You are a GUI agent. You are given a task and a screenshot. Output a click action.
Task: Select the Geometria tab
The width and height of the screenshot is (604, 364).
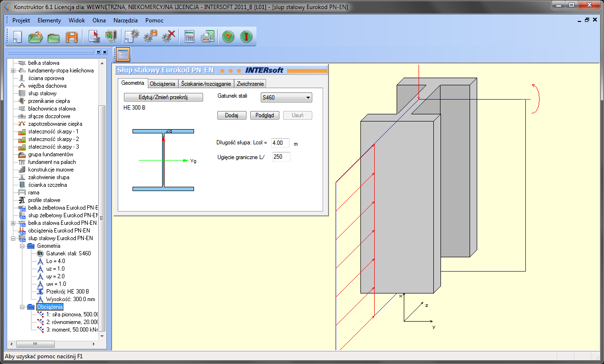133,83
